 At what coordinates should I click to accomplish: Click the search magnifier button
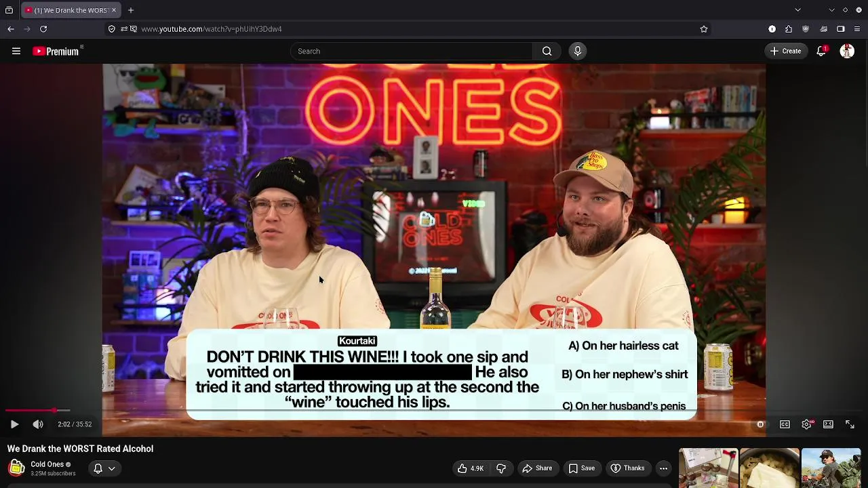click(547, 51)
